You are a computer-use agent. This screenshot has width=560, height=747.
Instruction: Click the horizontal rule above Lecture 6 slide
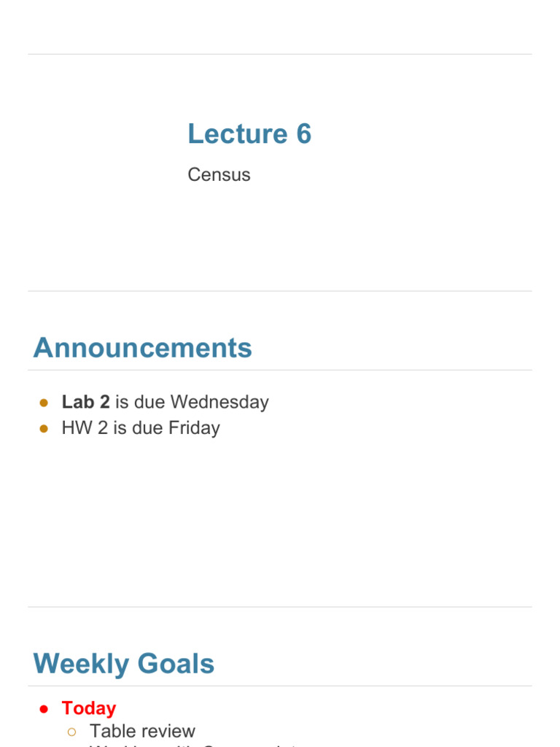pyautogui.click(x=280, y=54)
